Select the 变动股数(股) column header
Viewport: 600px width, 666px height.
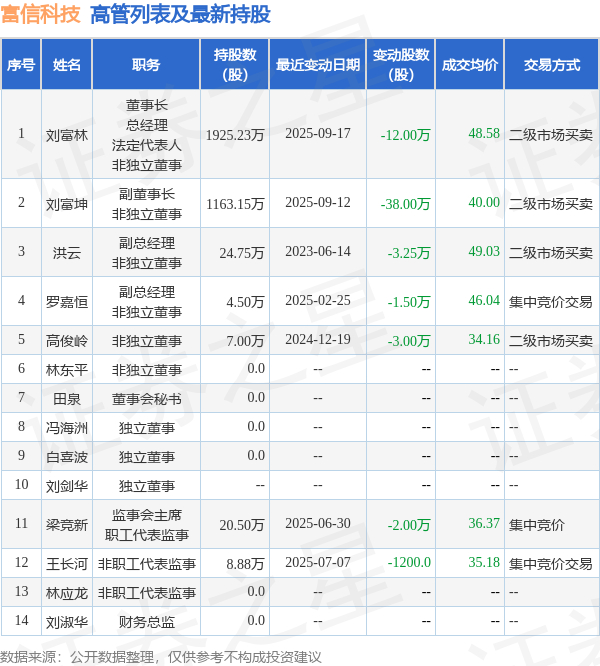tap(401, 65)
